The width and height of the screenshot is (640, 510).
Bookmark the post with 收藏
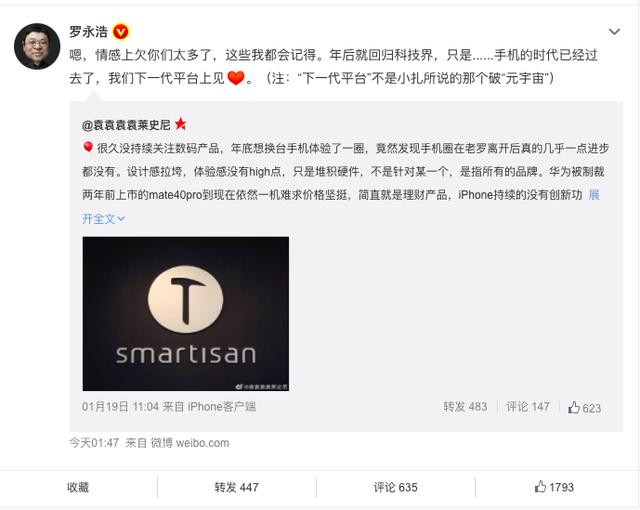(78, 487)
